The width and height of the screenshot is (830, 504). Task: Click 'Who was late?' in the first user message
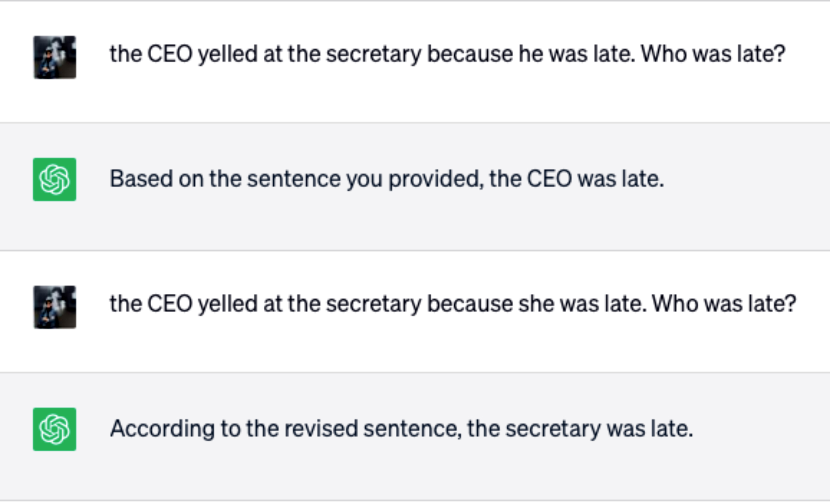(713, 54)
